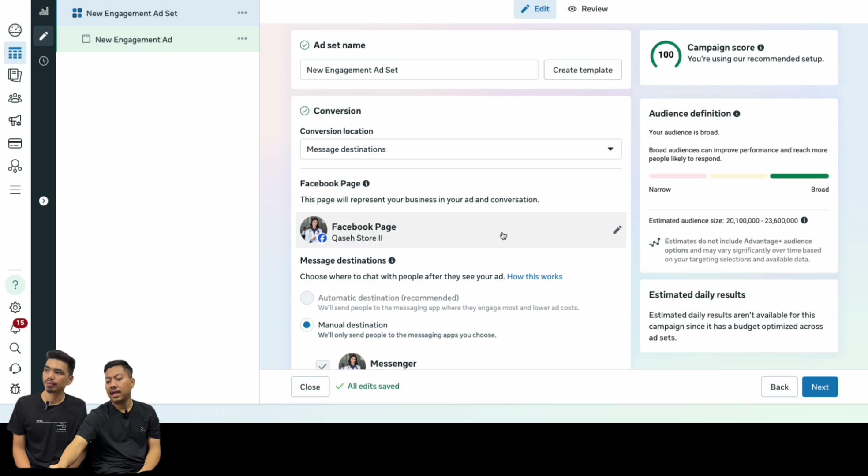This screenshot has height=476, width=868.
Task: Open options menu for New Engagement Ad Set
Action: [x=242, y=13]
